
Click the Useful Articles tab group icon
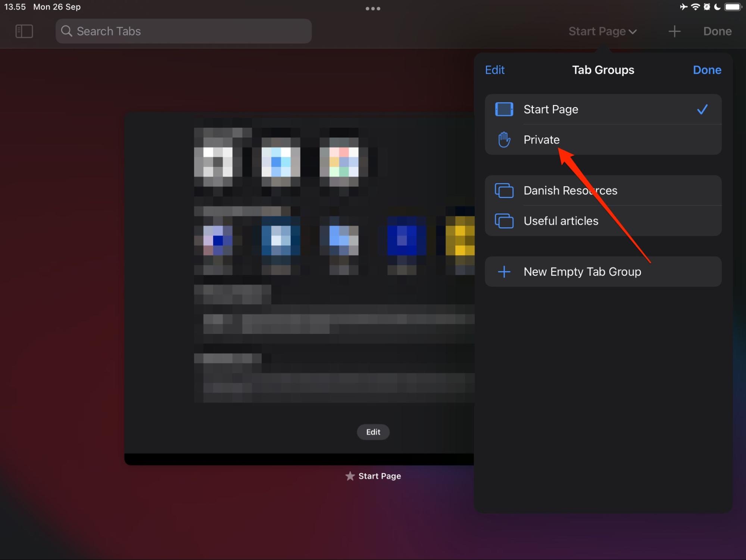coord(504,221)
